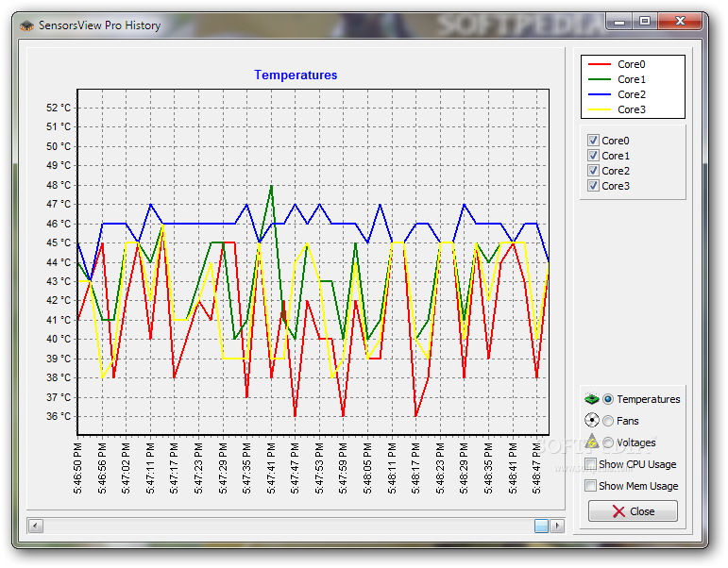Enable Show CPU Usage checkbox
Image resolution: width=728 pixels, height=568 pixels.
590,464
